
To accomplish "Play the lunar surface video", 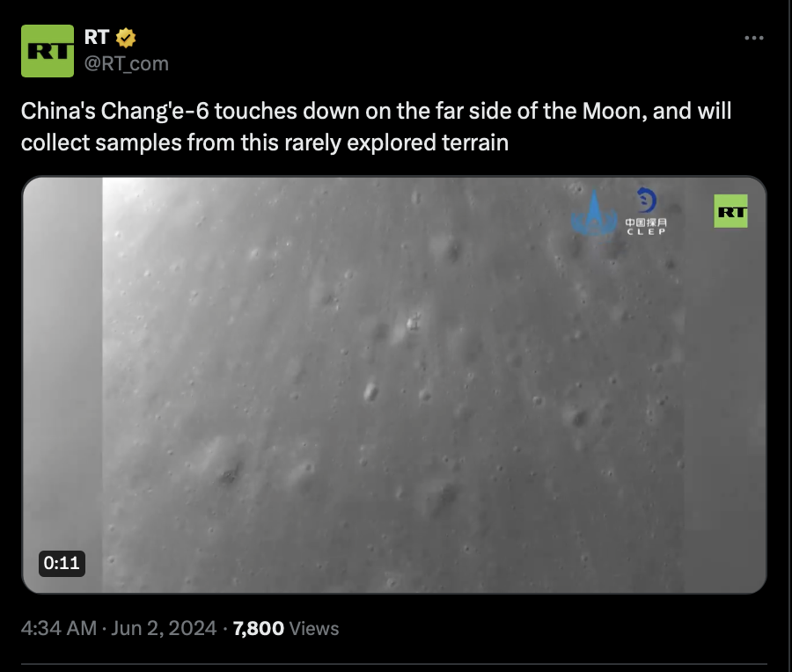I will [x=394, y=384].
